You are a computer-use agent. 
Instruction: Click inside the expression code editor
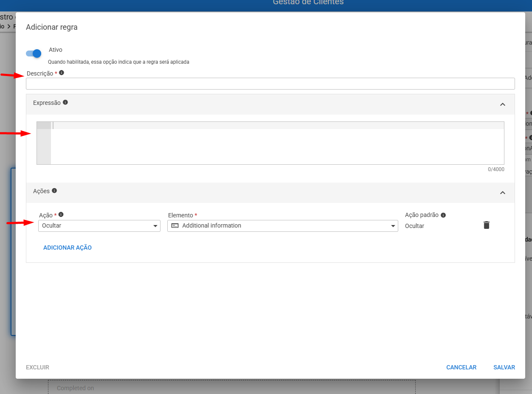pyautogui.click(x=270, y=143)
